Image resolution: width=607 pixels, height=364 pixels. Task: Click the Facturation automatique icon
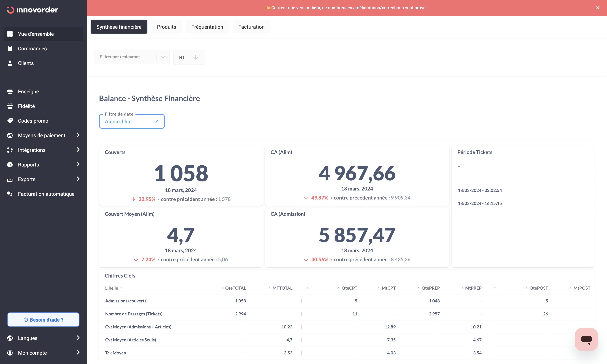tap(10, 194)
